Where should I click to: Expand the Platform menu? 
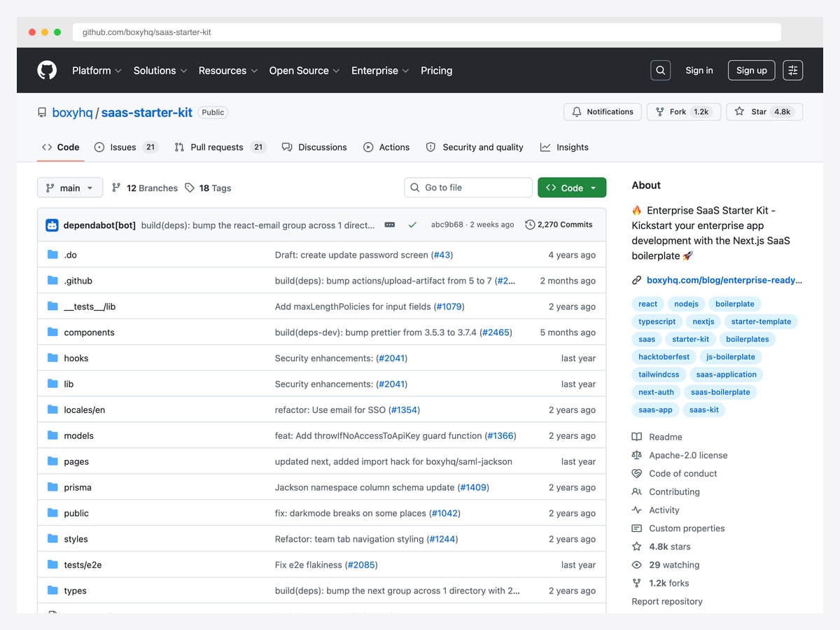[97, 70]
